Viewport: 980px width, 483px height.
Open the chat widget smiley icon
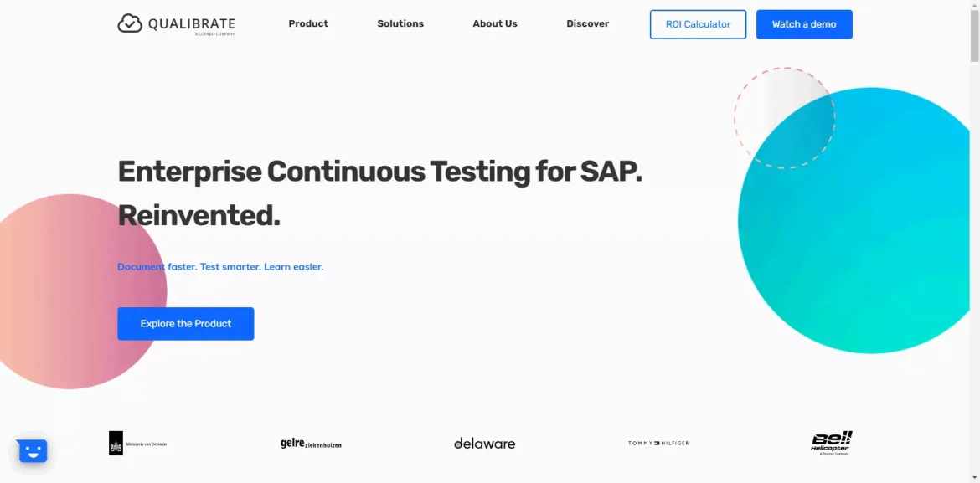click(33, 451)
